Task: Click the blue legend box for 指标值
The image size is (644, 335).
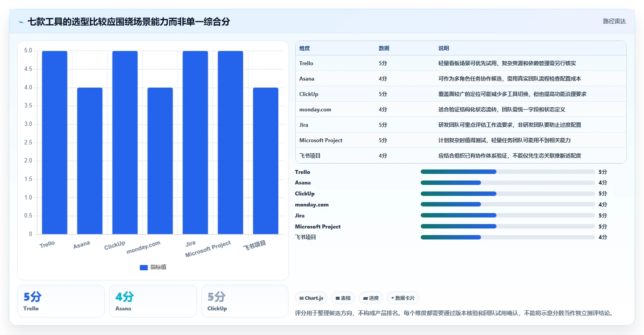Action: [x=144, y=267]
